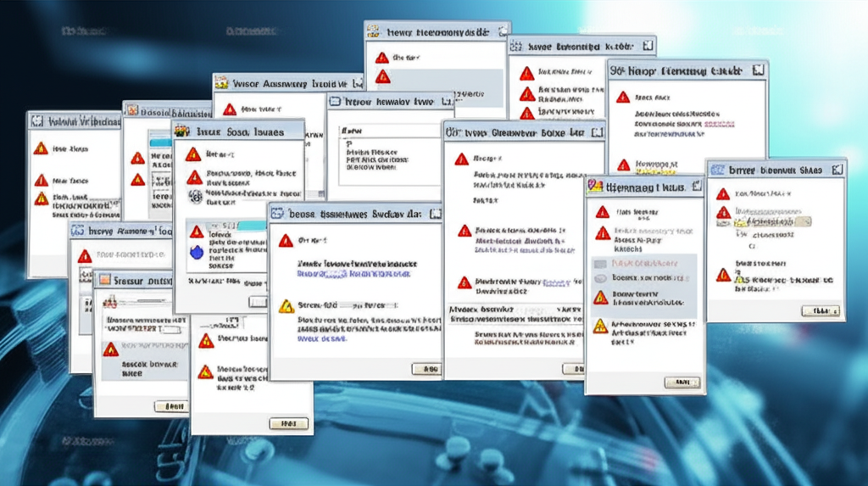The width and height of the screenshot is (868, 486).
Task: Click the title icon of the "Iievye Rameon" dialog
Action: coord(78,231)
